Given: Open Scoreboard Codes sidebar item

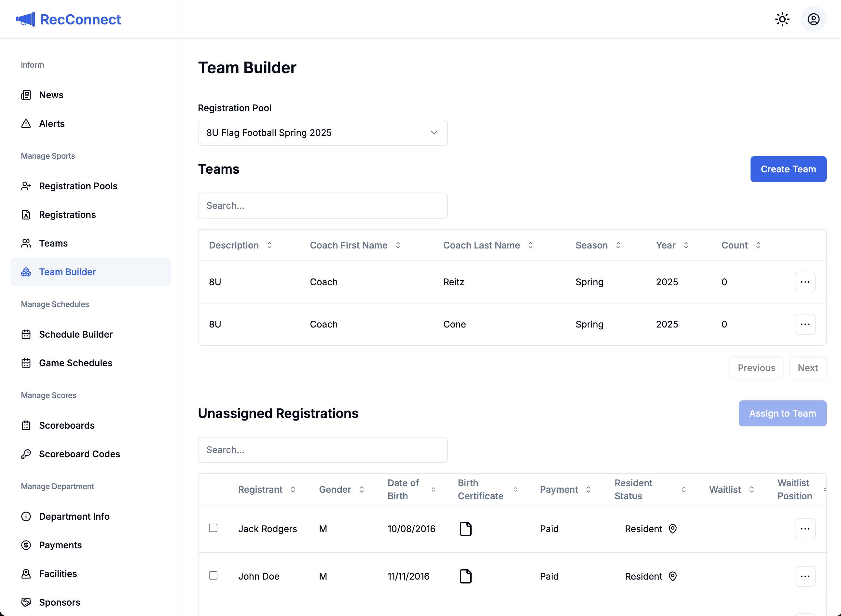Looking at the screenshot, I should pos(79,454).
